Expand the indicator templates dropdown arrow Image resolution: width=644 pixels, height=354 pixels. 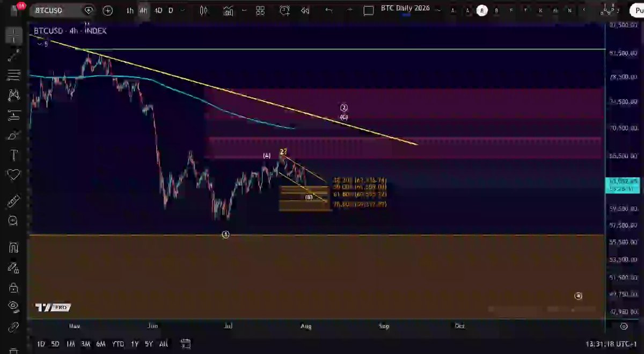pos(245,10)
